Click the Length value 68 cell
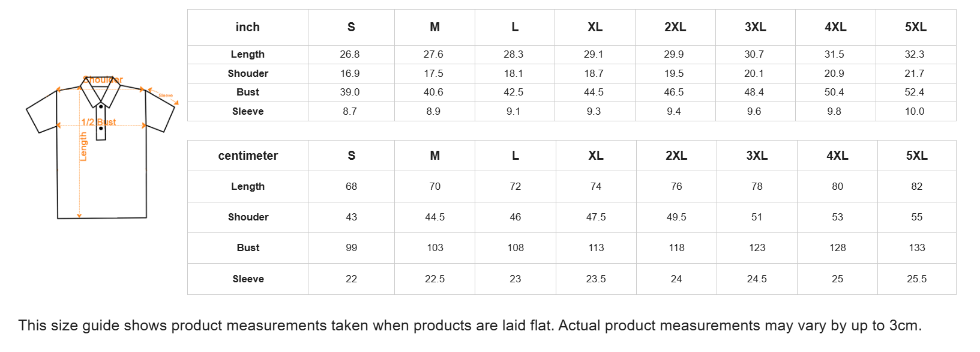The width and height of the screenshot is (980, 352). point(351,186)
